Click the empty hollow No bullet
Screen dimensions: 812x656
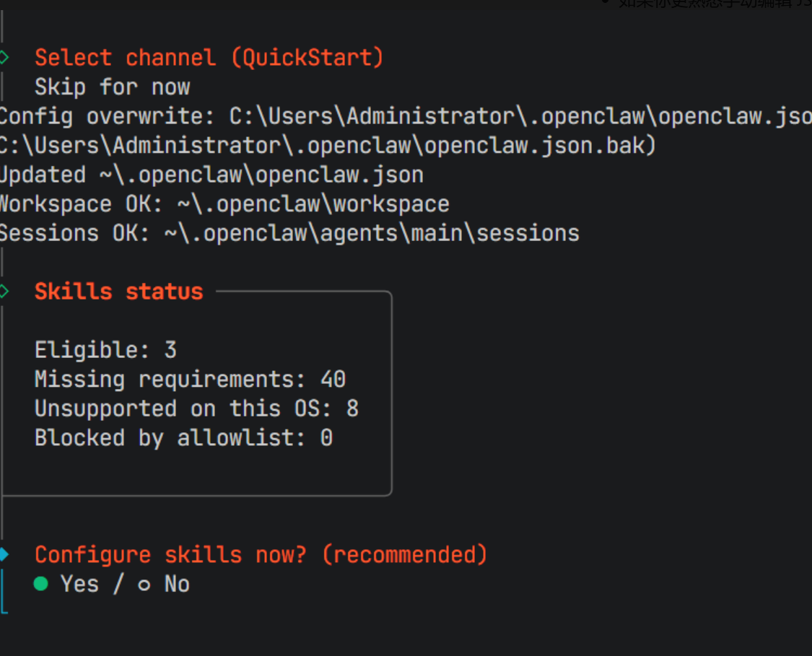coord(144,585)
